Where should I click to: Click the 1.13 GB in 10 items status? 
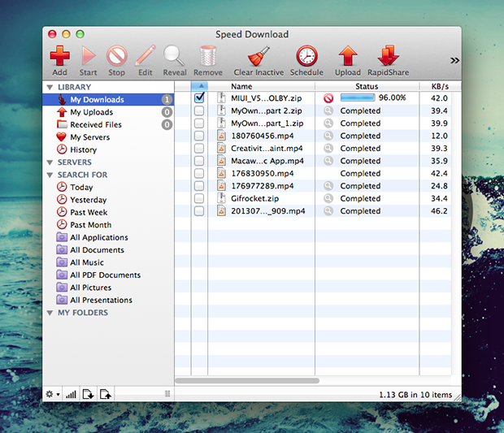coord(415,395)
